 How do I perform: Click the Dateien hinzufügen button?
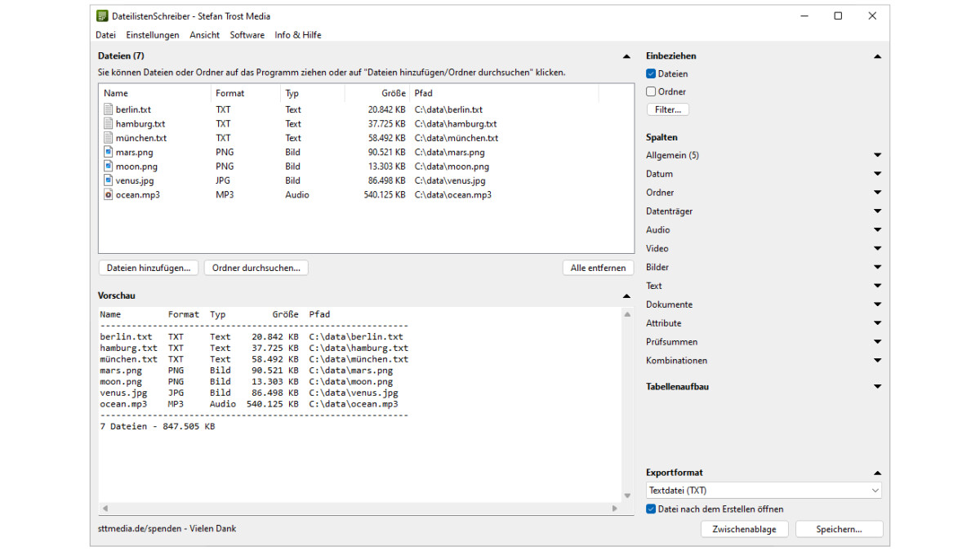click(149, 268)
